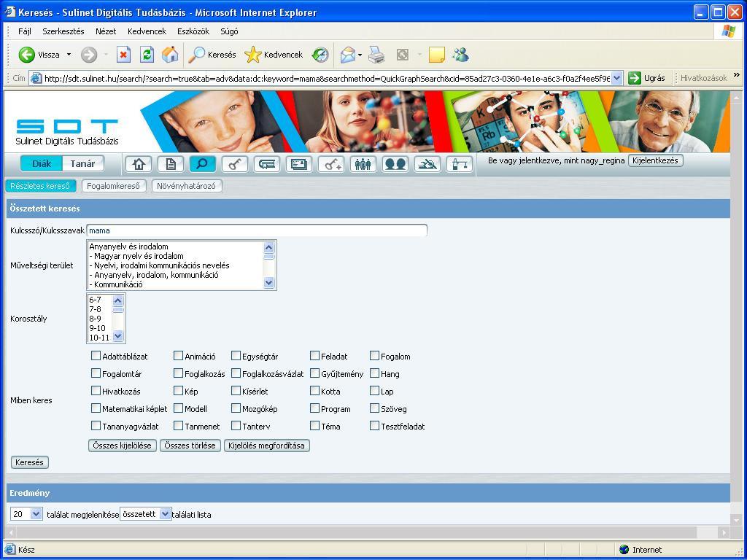Viewport: 747px width, 560px height.
Task: Expand the address bar URL dropdown
Action: [616, 78]
